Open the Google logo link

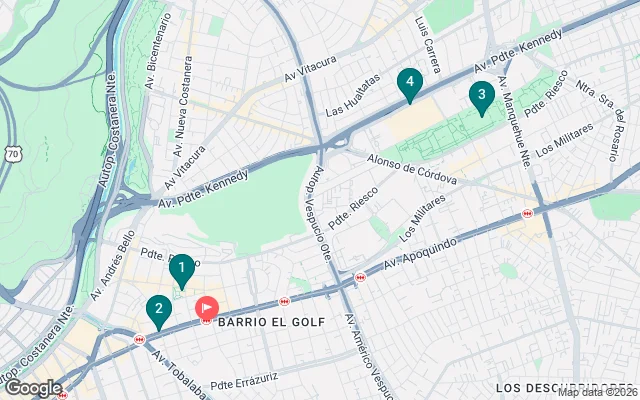[x=33, y=388]
